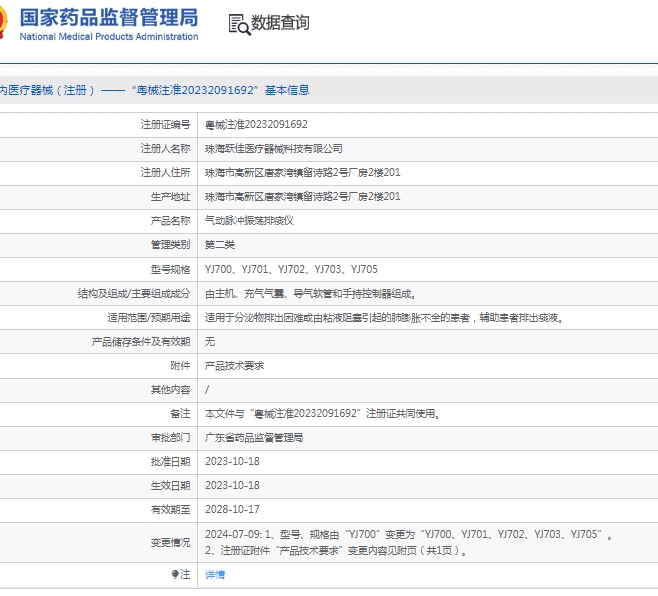This screenshot has height=596, width=658.
Task: Select approval date 2023-10-18 in 批准日期 row
Action: point(232,461)
